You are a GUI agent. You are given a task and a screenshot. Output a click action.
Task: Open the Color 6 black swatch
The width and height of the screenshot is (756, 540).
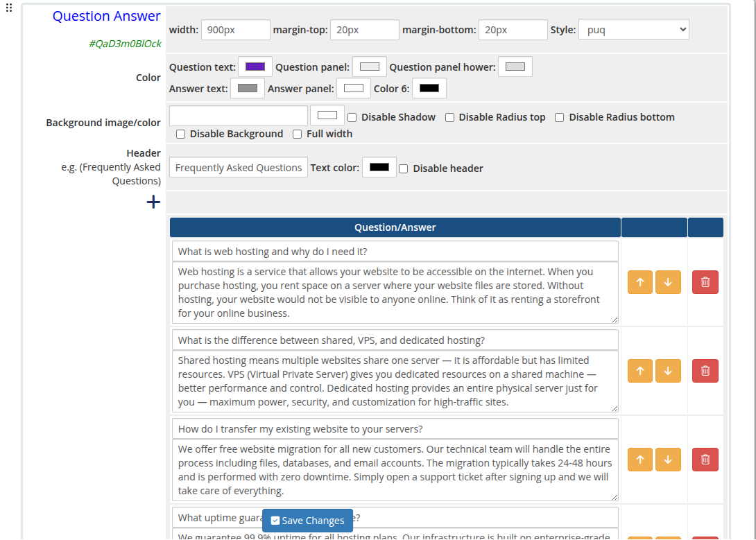pyautogui.click(x=429, y=88)
